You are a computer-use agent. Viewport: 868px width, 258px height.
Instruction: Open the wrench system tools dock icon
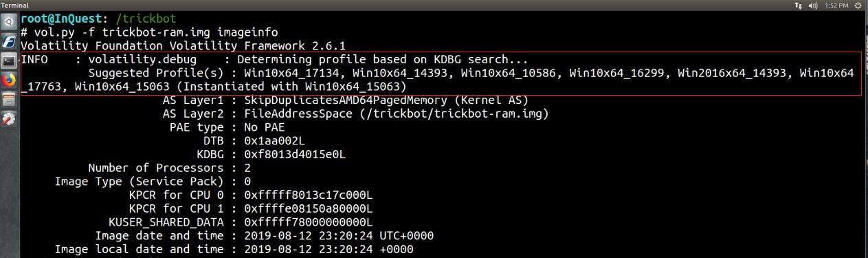pyautogui.click(x=8, y=118)
